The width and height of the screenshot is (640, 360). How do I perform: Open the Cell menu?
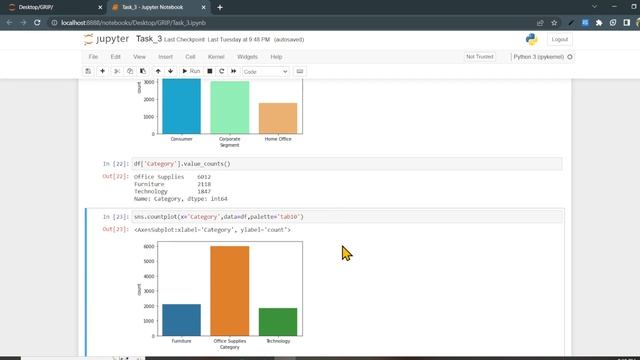[x=190, y=57]
